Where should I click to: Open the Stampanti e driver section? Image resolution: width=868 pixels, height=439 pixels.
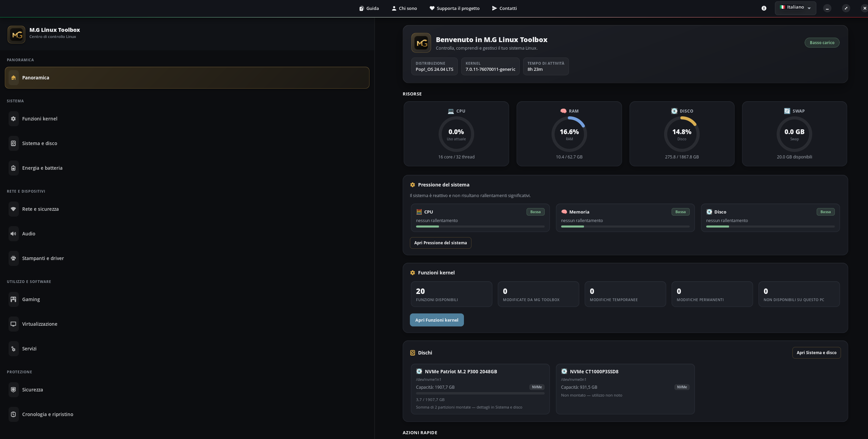pyautogui.click(x=187, y=258)
